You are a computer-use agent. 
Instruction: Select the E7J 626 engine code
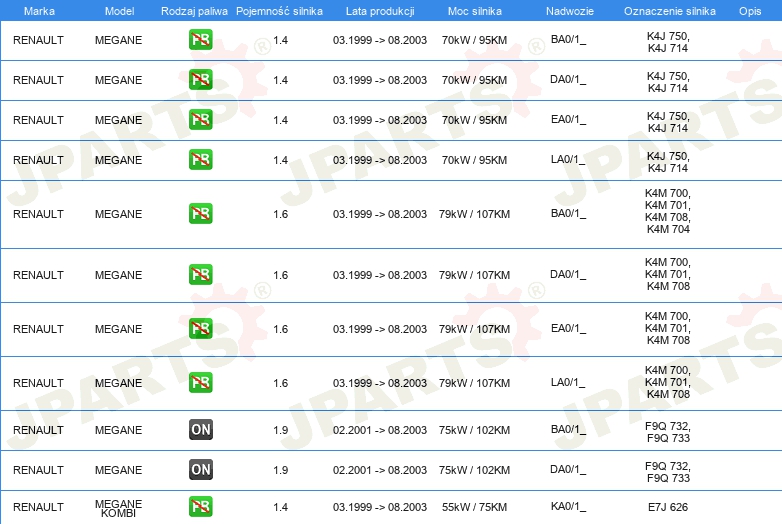click(668, 507)
